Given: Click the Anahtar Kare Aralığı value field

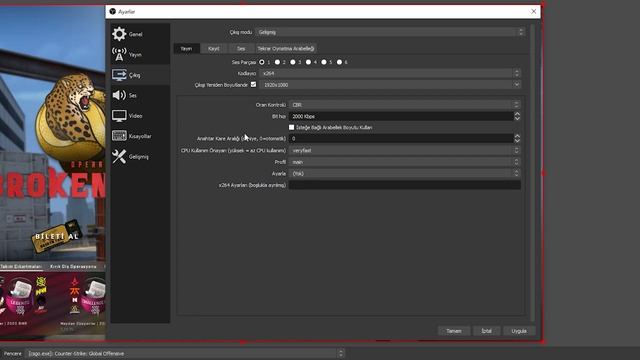Looking at the screenshot, I should tap(401, 138).
